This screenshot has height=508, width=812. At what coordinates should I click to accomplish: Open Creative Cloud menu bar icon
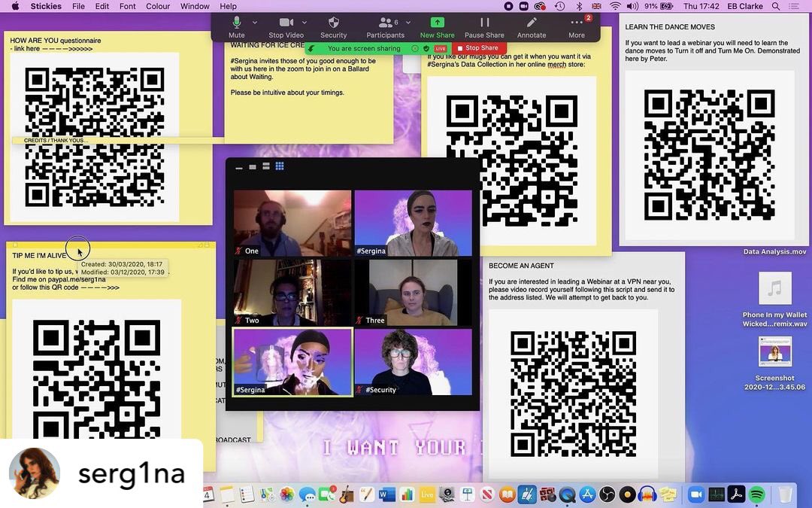[x=540, y=6]
